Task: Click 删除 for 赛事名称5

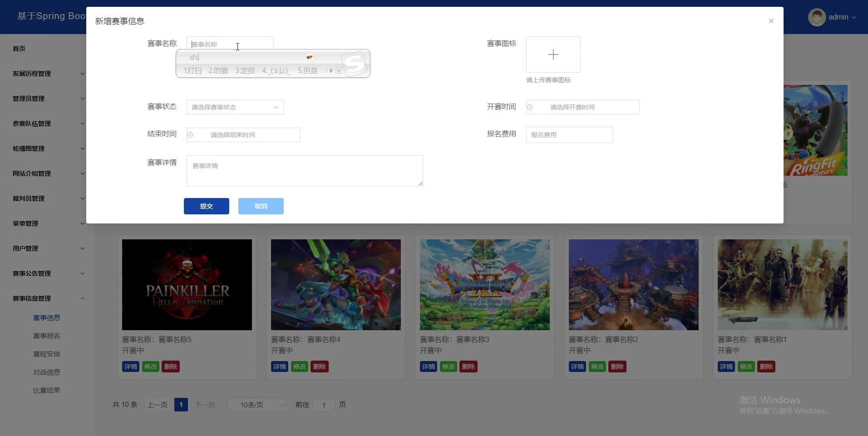Action: click(171, 367)
